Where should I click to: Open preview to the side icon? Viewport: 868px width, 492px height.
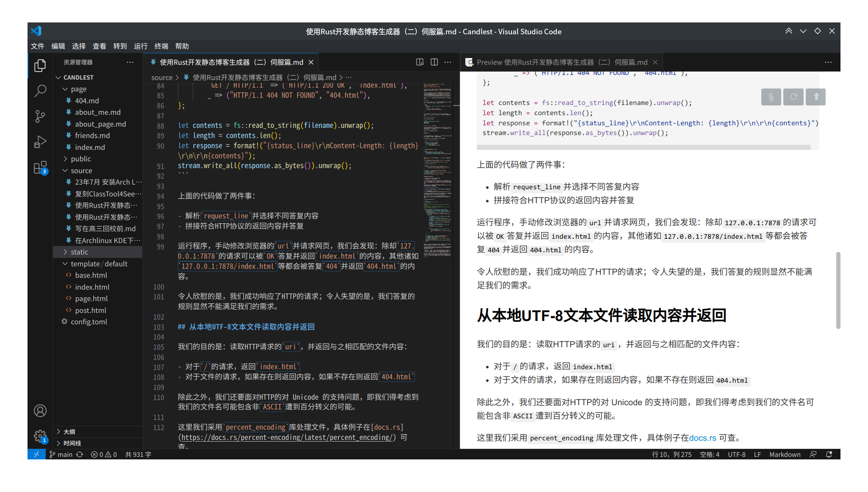click(x=420, y=62)
